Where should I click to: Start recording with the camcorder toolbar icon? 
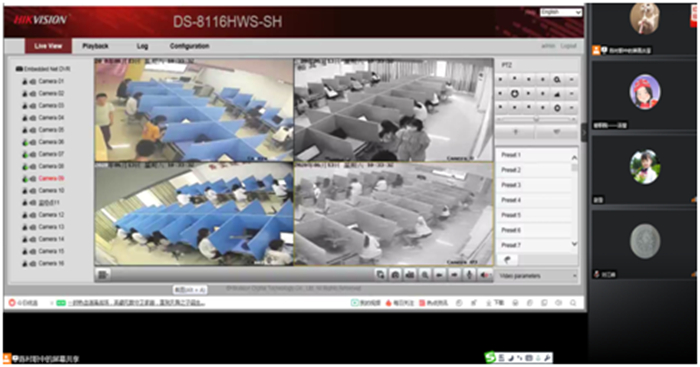pos(410,275)
